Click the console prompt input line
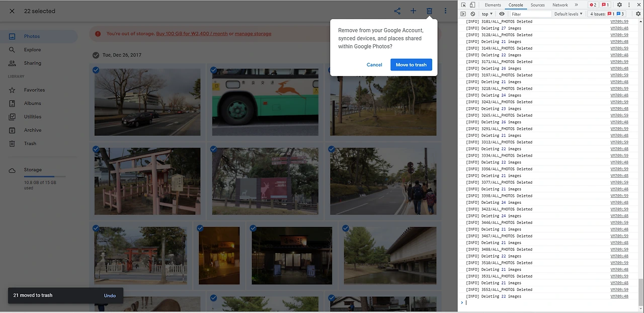 (551, 303)
